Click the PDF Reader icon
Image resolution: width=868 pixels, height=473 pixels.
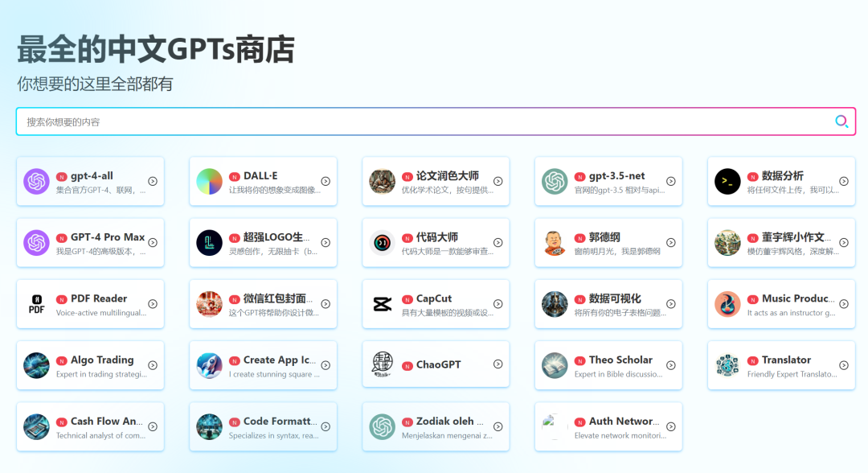click(36, 304)
